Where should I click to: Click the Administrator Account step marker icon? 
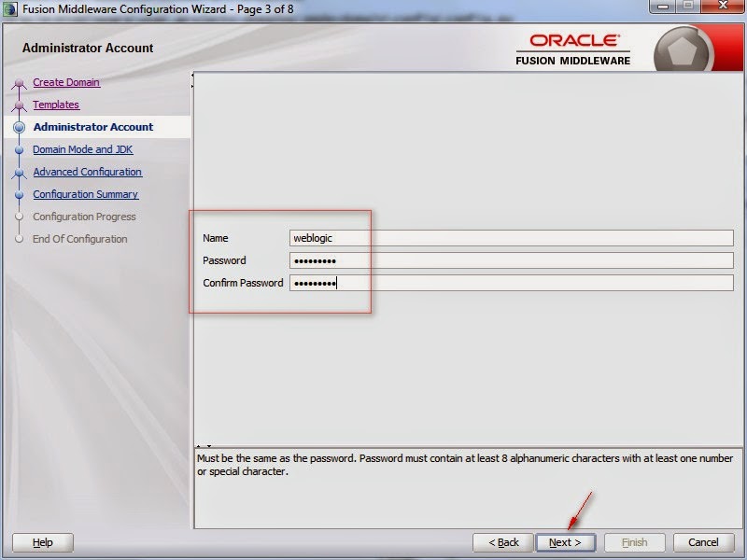19,127
